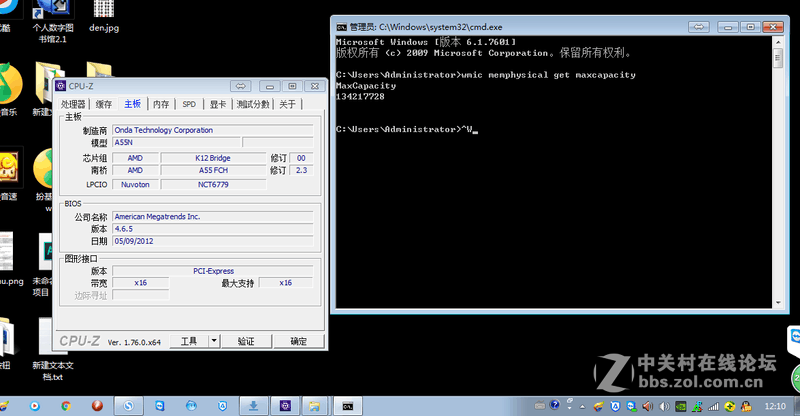Open Internet Explorer from the taskbar
Screen dimensions: 800x416
pyautogui.click(x=191, y=406)
